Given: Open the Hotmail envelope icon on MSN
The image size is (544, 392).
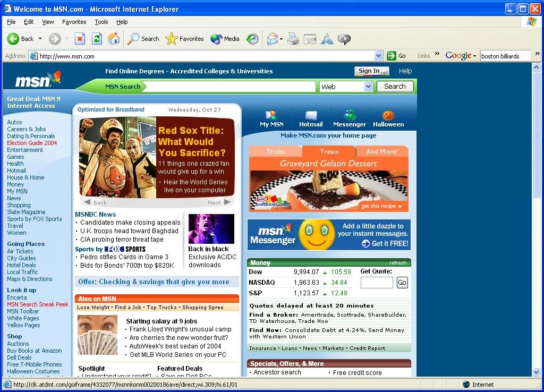Looking at the screenshot, I should click(x=311, y=115).
